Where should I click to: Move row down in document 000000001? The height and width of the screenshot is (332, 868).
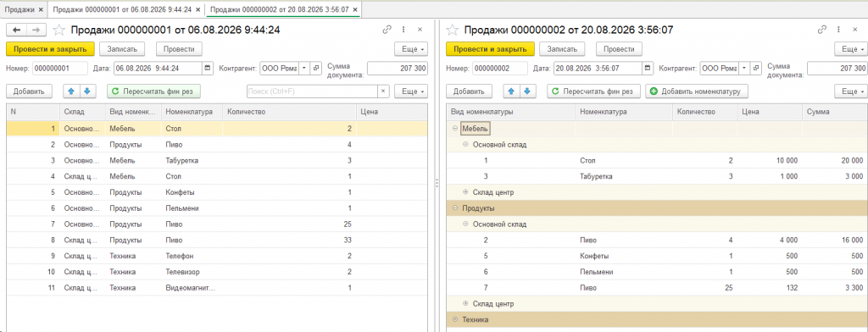(x=88, y=91)
